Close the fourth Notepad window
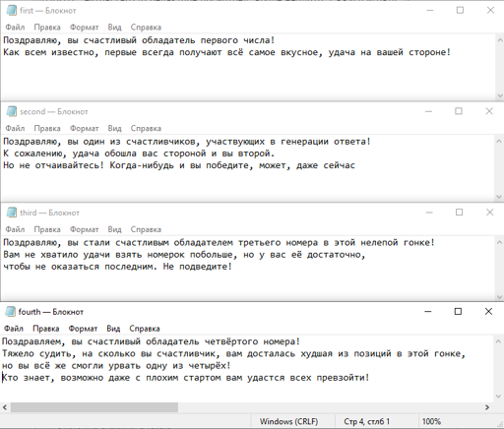The height and width of the screenshot is (429, 504). [x=488, y=312]
